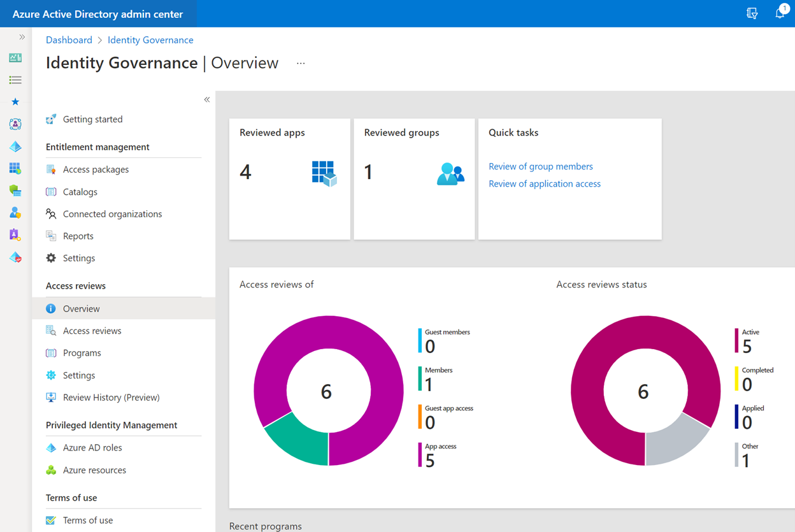The height and width of the screenshot is (532, 795).
Task: Click the "App access" legend label
Action: [x=441, y=447]
